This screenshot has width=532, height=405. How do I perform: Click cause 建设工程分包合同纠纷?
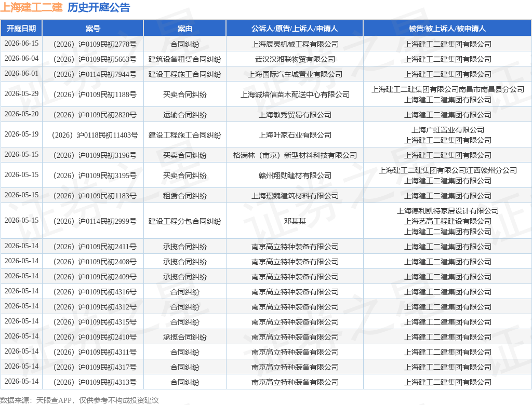(x=184, y=221)
